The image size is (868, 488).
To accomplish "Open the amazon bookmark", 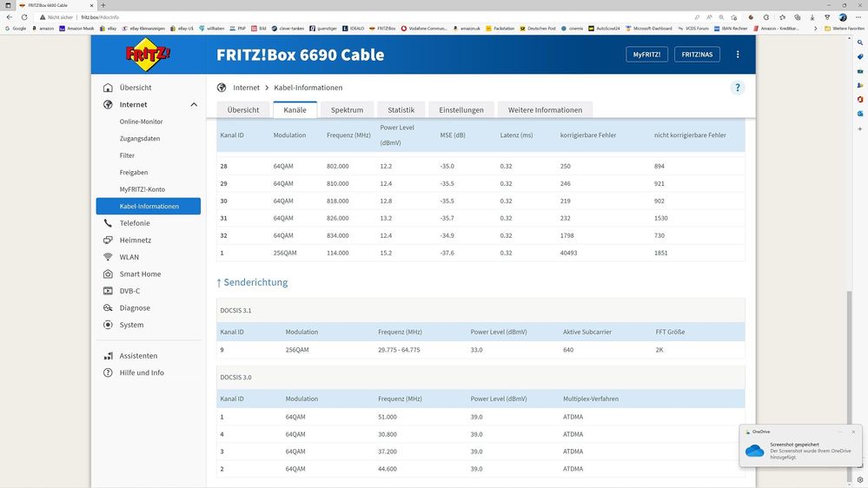I will coord(43,28).
